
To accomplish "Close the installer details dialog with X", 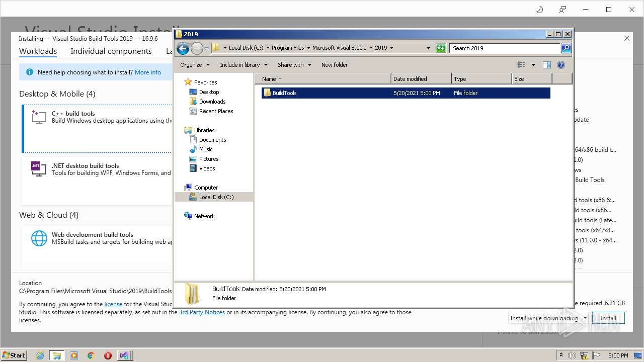I will [627, 38].
